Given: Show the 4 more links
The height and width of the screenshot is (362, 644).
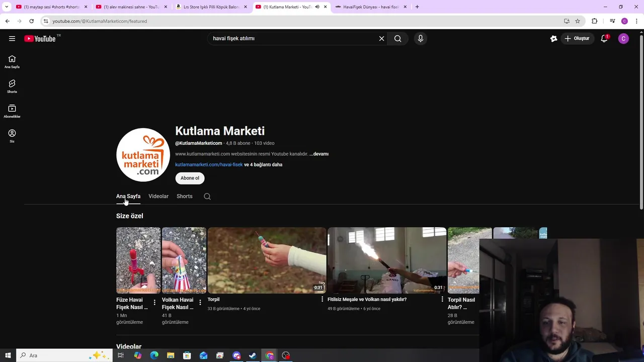Looking at the screenshot, I should (x=263, y=164).
